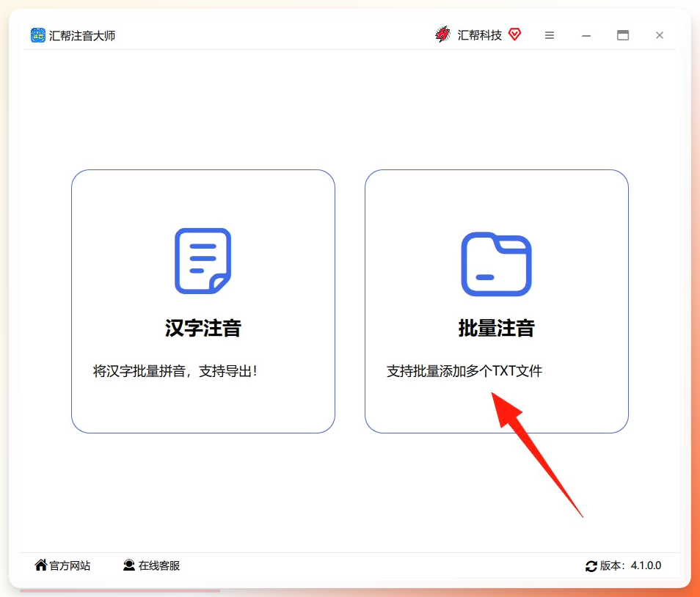Open the 汉字注音 document icon
The image size is (700, 597).
[x=203, y=261]
